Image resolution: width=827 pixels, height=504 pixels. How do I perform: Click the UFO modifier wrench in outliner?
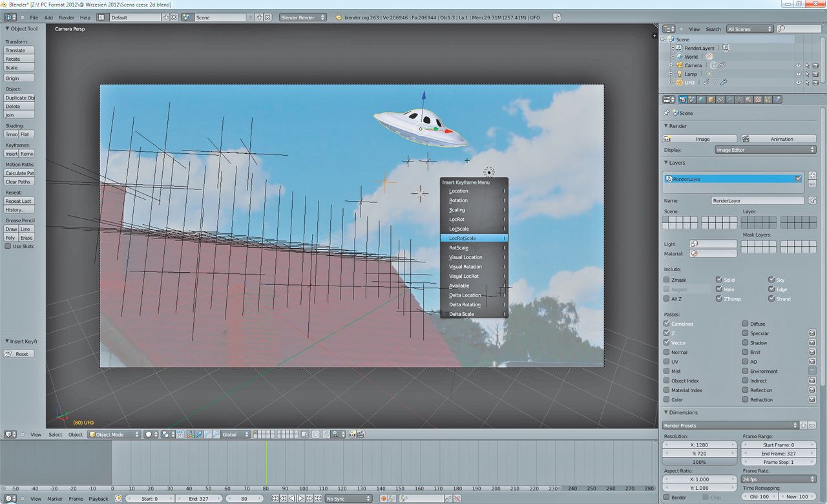point(724,82)
